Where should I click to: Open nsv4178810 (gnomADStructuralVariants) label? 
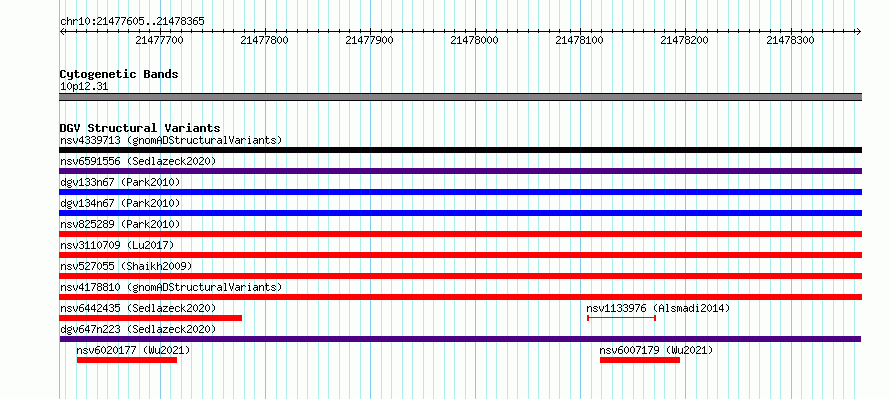[171, 287]
